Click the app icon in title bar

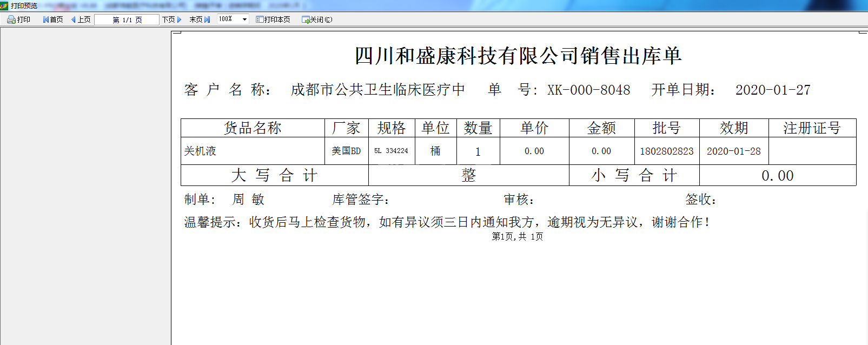click(x=4, y=5)
